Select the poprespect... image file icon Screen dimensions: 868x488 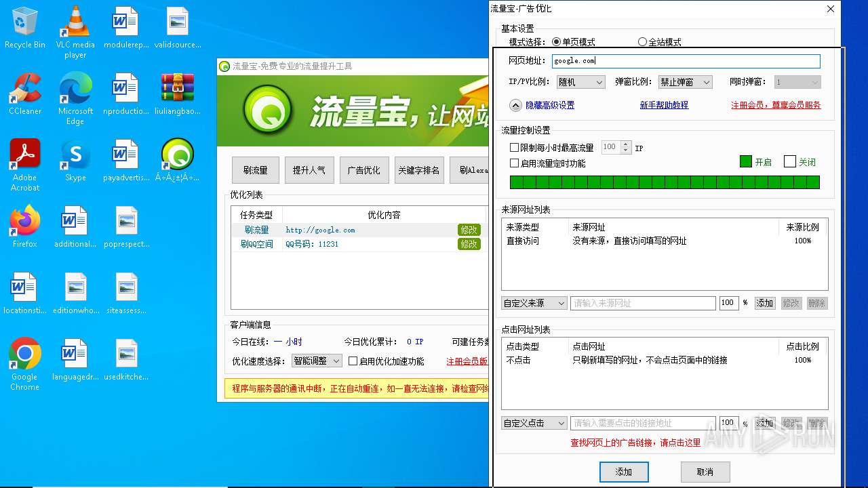pos(126,226)
